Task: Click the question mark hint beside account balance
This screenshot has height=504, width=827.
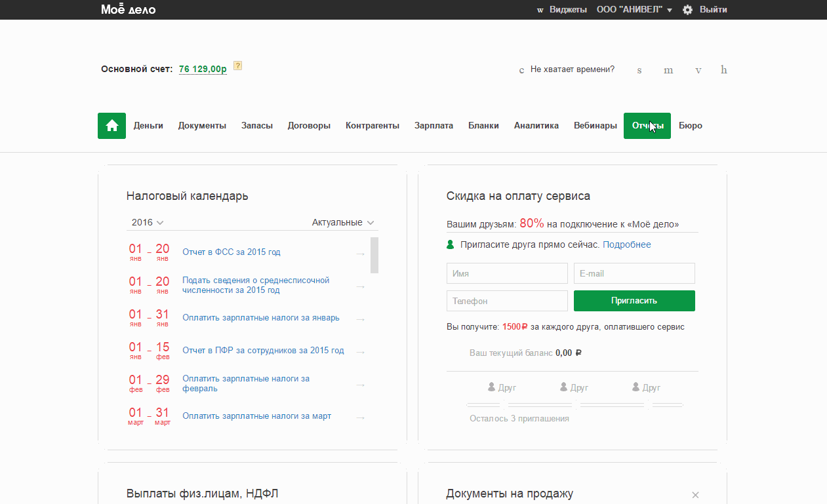Action: [237, 66]
